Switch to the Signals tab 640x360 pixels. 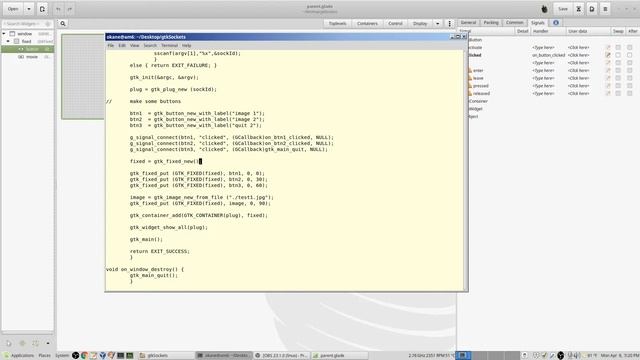click(x=538, y=23)
